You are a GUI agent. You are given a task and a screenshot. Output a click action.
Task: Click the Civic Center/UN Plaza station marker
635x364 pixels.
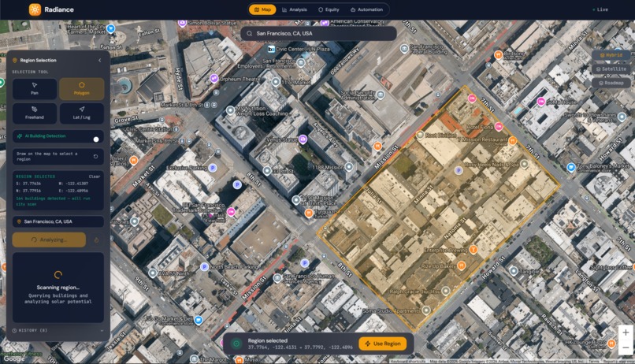(271, 49)
